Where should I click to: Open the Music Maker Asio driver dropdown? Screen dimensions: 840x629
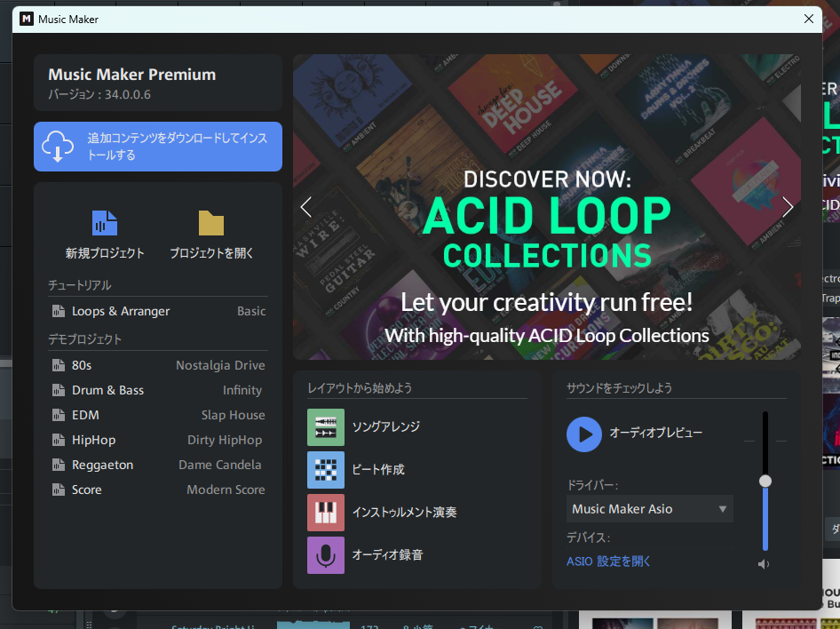[650, 509]
